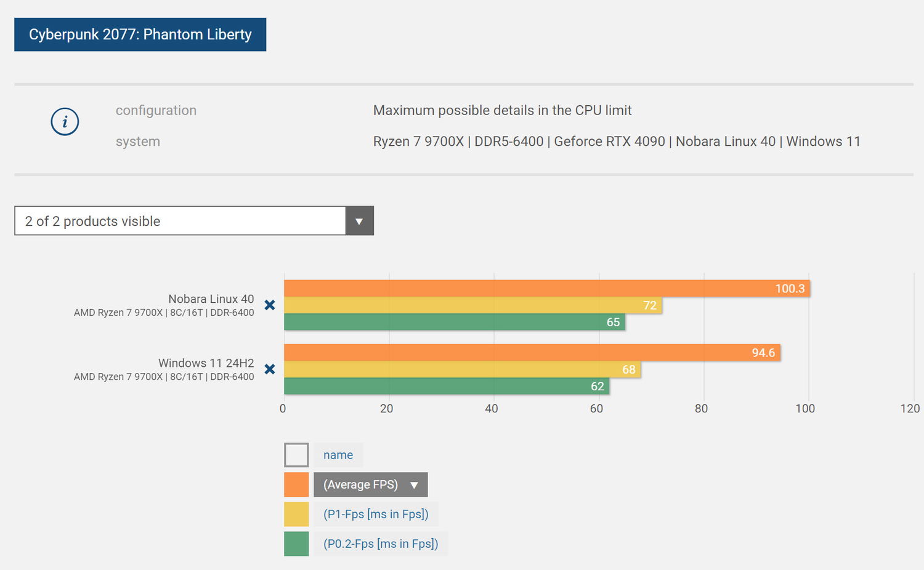The width and height of the screenshot is (924, 570).
Task: Expand the (Average FPS) sort dropdown
Action: pyautogui.click(x=370, y=484)
